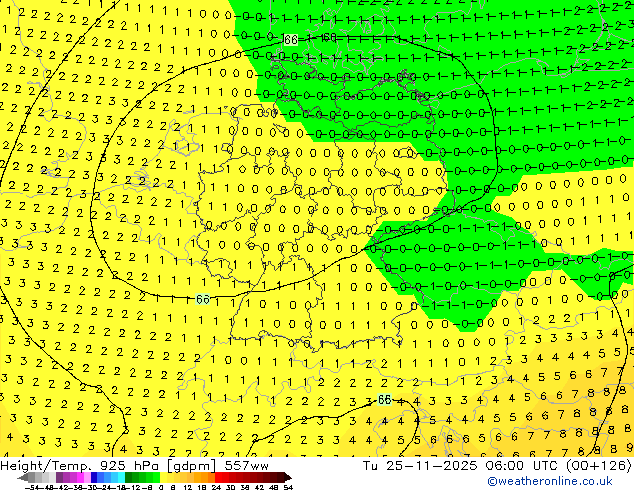Select the 66 contour label on the western loop
The width and height of the screenshot is (634, 490).
[x=203, y=299]
